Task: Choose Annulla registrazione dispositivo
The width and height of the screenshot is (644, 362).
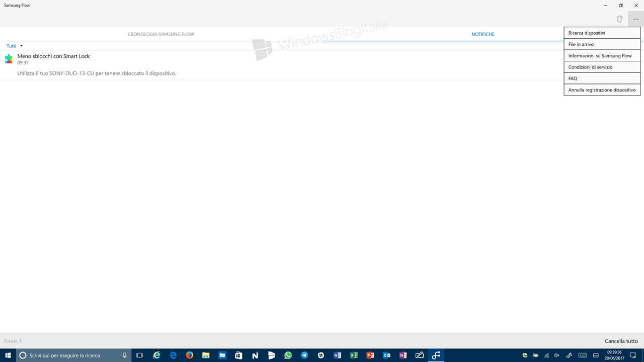Action: pos(602,90)
